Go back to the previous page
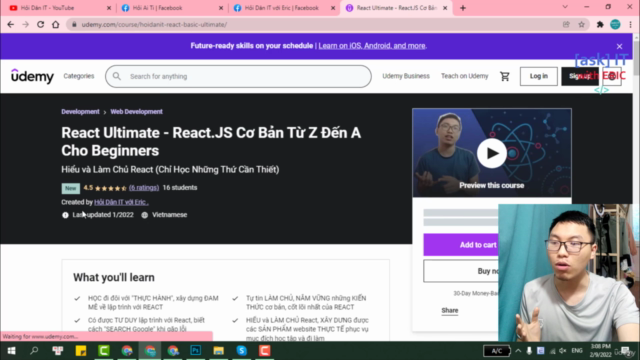 coord(11,24)
